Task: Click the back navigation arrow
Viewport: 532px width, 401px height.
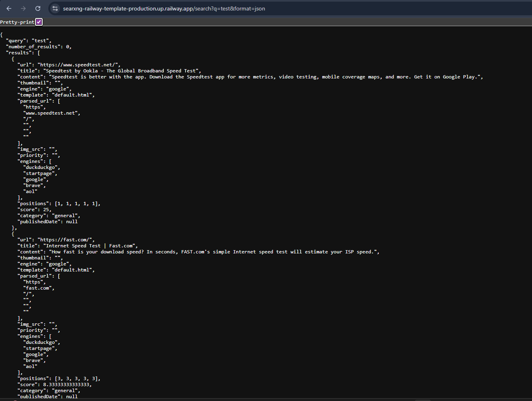Action: pos(8,8)
